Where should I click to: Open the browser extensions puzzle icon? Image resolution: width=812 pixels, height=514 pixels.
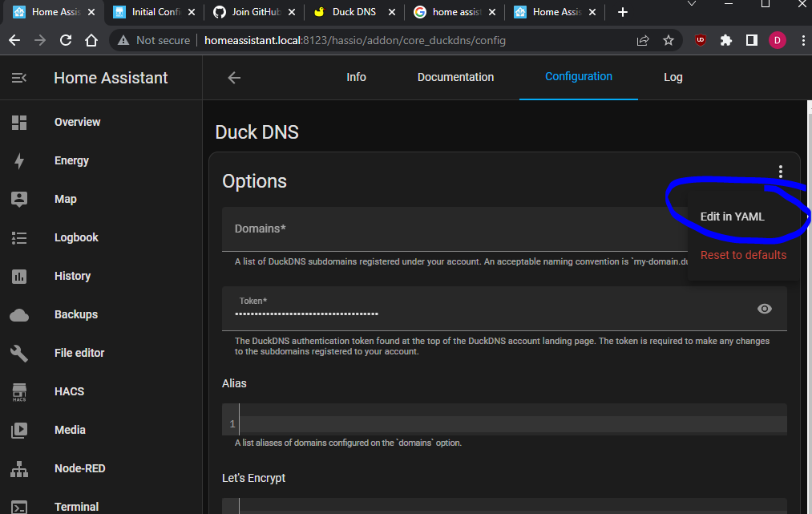pyautogui.click(x=726, y=40)
